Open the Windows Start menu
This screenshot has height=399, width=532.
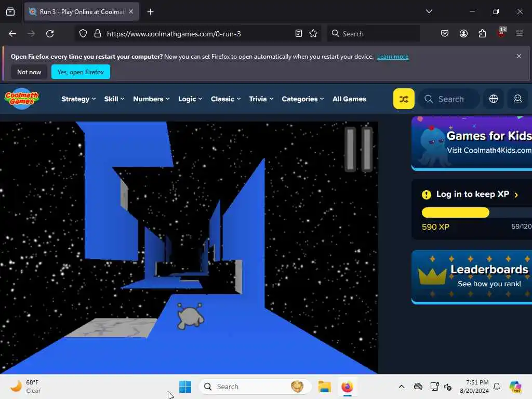coord(185,387)
